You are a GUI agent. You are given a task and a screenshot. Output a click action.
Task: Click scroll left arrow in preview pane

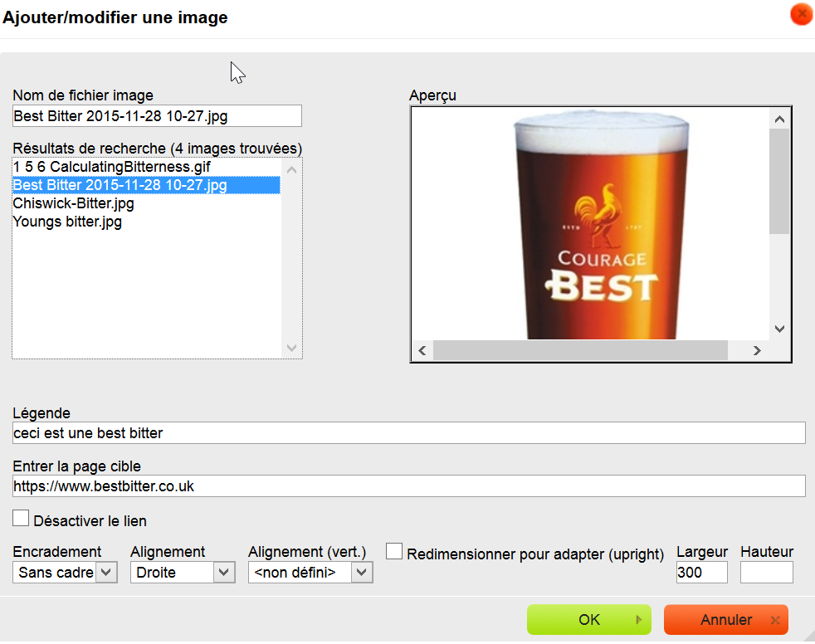[x=422, y=350]
